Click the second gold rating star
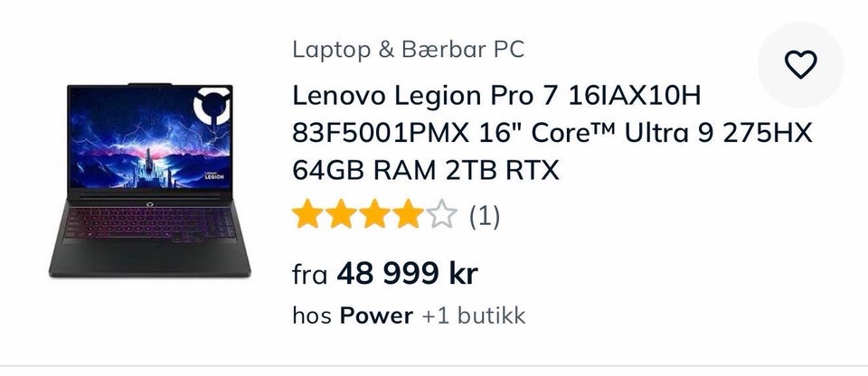Viewport: 868px width, 376px height. pyautogui.click(x=341, y=214)
